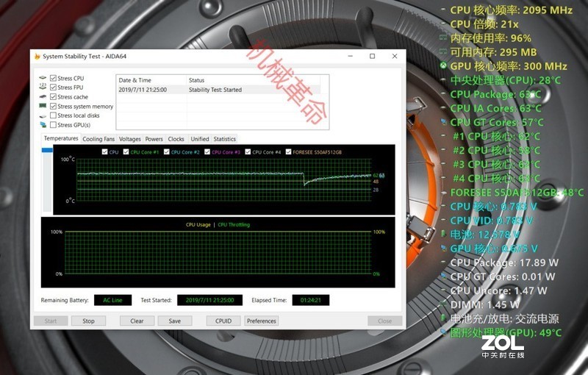Open the Clocks tab

tap(176, 139)
